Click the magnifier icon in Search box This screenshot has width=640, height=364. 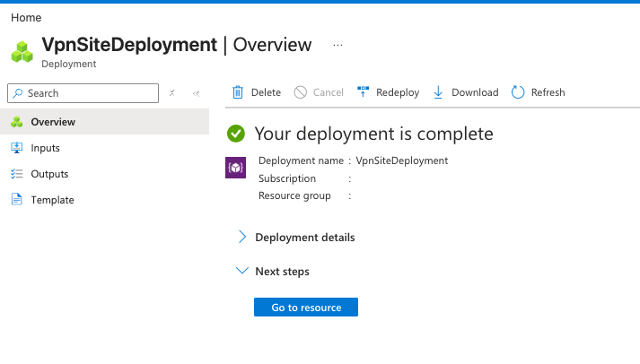18,93
